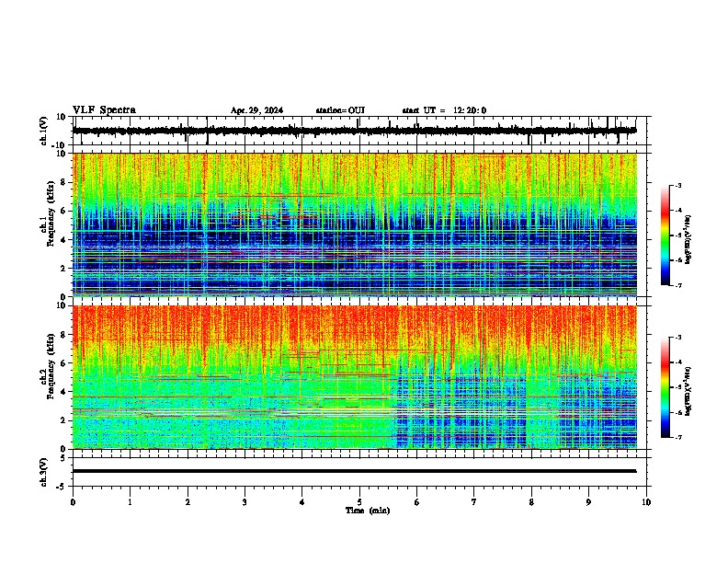The width and height of the screenshot is (728, 563).
Task: Click the ch.2 "Frequency (kHz)" axis label
Action: coord(51,365)
